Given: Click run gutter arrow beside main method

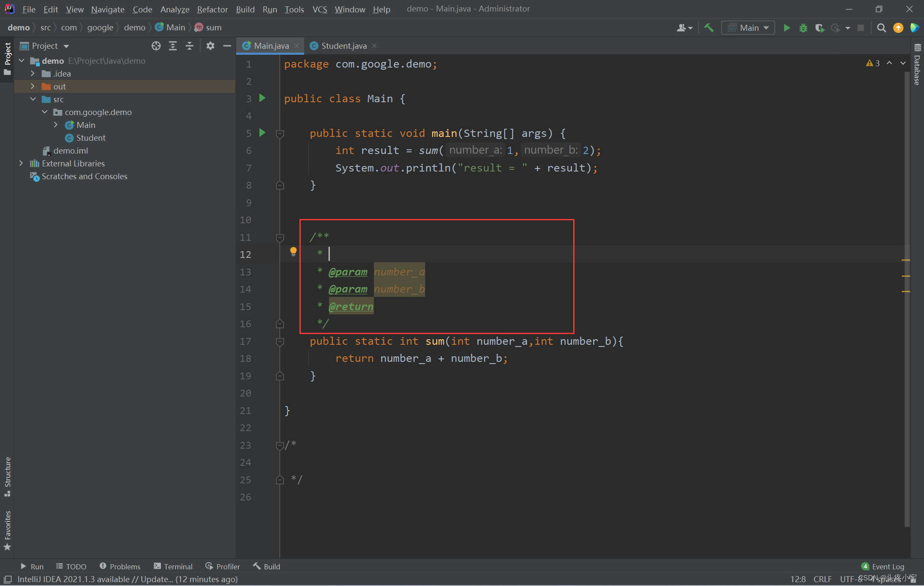Looking at the screenshot, I should pyautogui.click(x=263, y=133).
